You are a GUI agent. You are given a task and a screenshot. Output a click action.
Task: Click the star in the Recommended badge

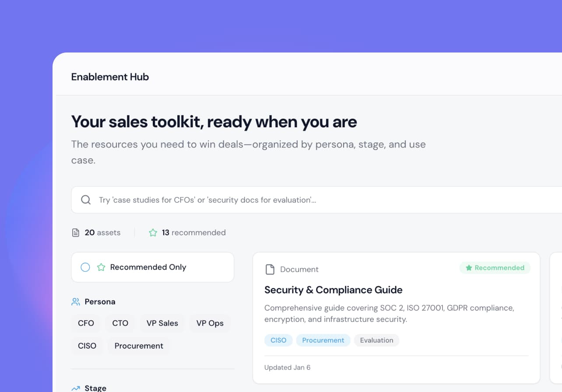tap(469, 268)
